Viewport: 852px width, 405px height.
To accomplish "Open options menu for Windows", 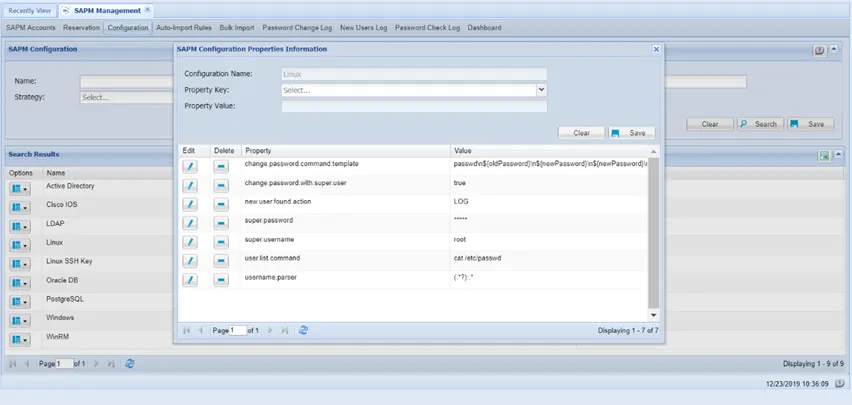I will click(20, 321).
